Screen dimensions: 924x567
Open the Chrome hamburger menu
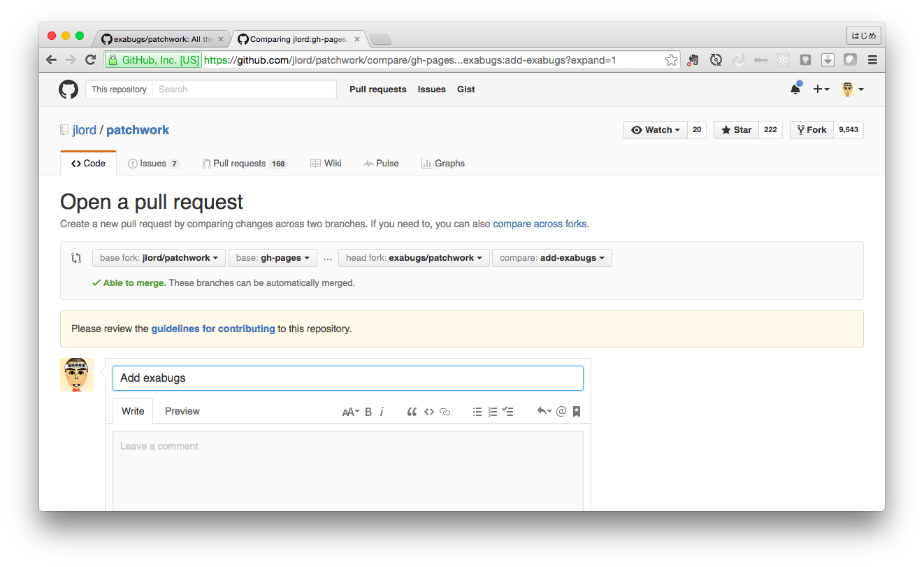(x=872, y=60)
